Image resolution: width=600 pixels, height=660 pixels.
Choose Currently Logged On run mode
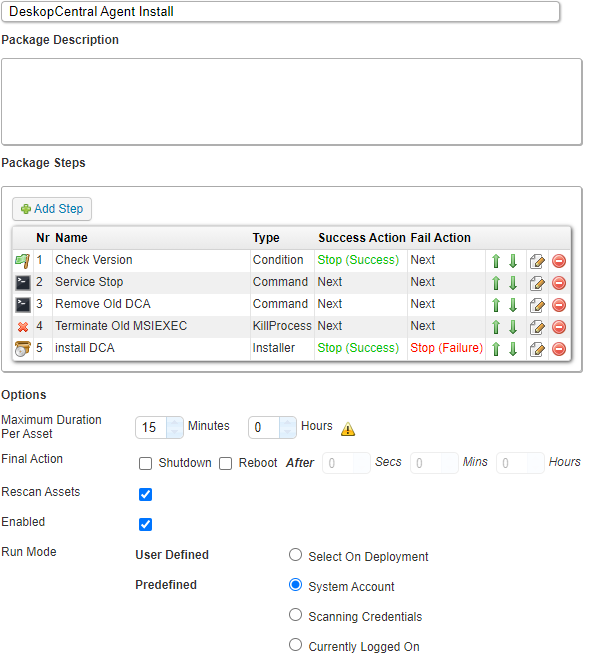pyautogui.click(x=296, y=644)
